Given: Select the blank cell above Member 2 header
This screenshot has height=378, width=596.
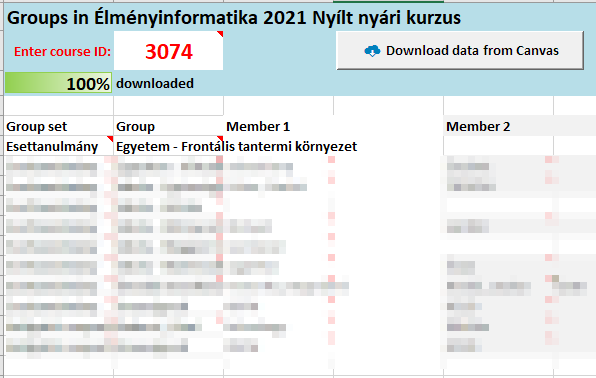Looking at the screenshot, I should 498,106.
